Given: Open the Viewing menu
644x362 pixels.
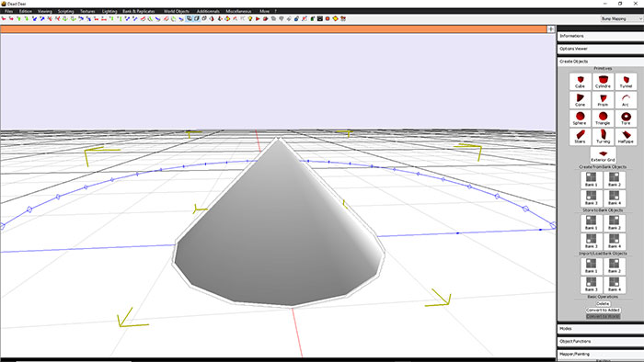Looking at the screenshot, I should (x=45, y=11).
